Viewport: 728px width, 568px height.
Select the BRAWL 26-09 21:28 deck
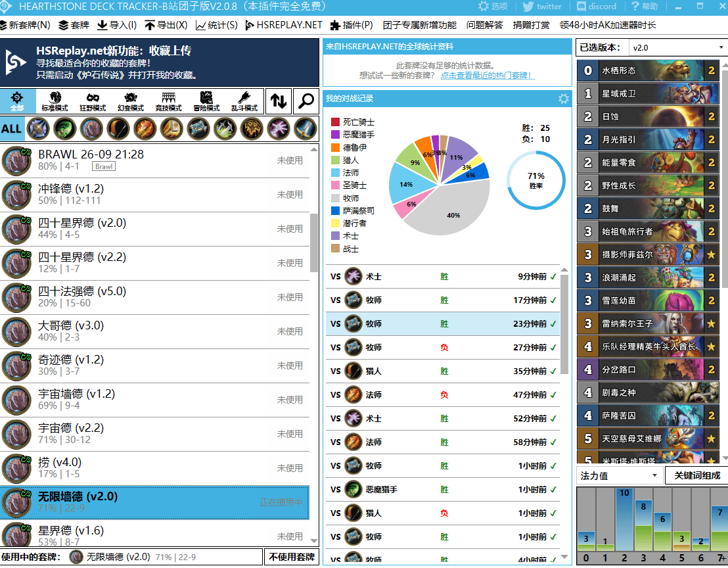(x=154, y=160)
